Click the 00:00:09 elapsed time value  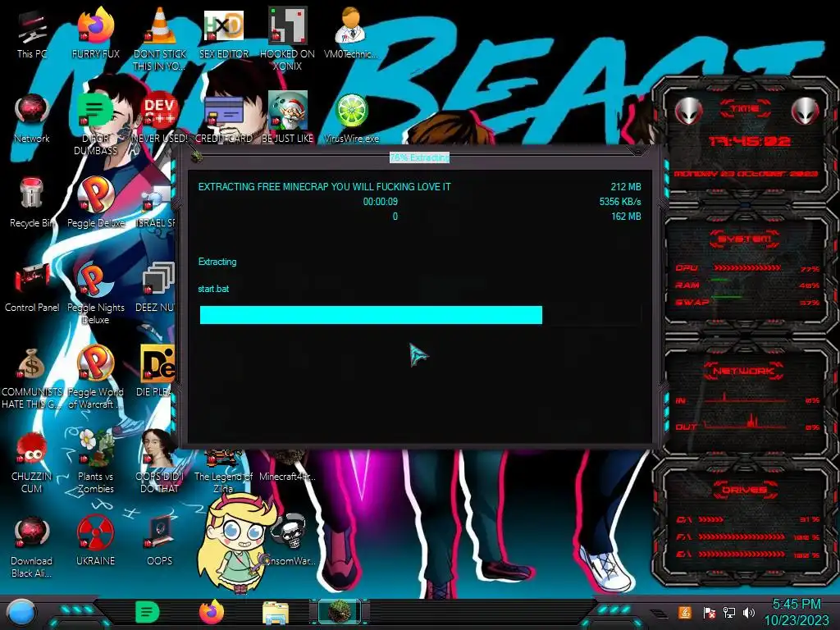coord(381,202)
